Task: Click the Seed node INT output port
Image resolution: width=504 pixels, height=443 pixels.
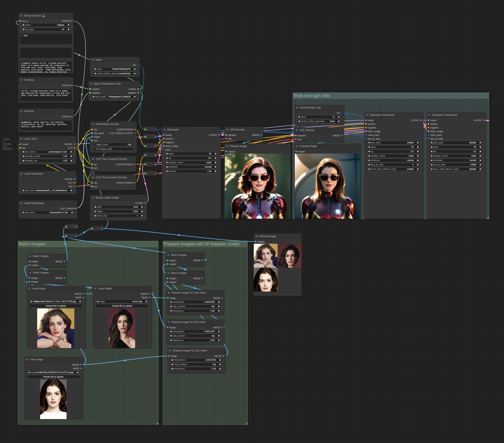Action: pos(138,65)
